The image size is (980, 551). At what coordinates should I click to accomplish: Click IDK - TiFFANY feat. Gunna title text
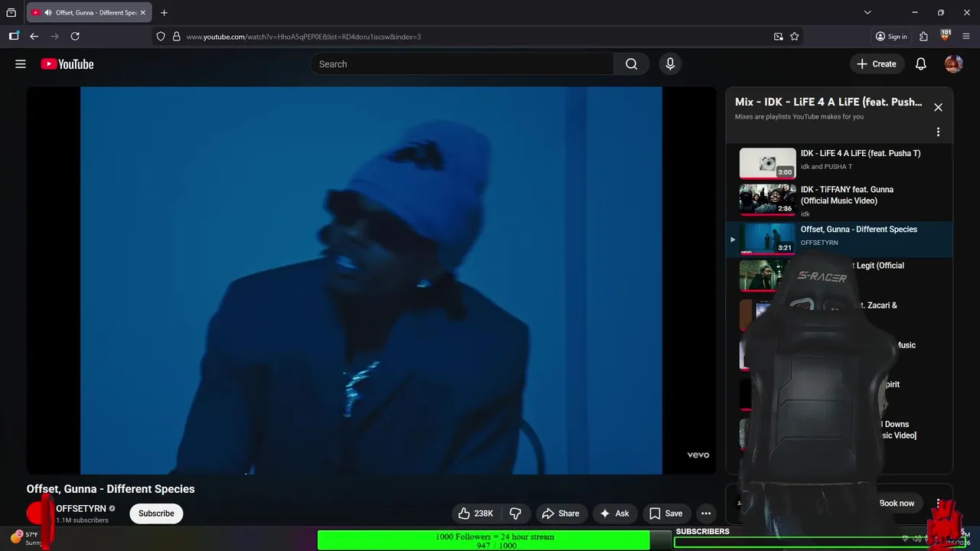(847, 195)
